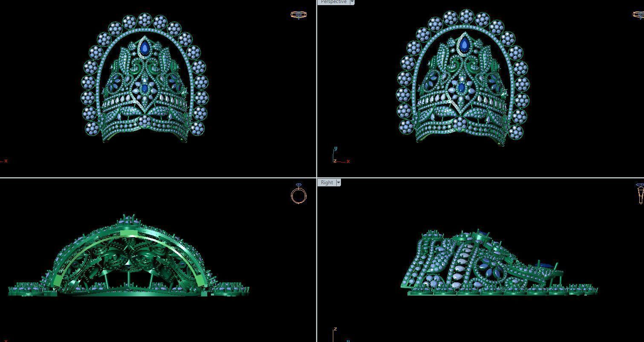Click the ring icon in the Perspective viewport corner
644x342 pixels.
(x=638, y=15)
